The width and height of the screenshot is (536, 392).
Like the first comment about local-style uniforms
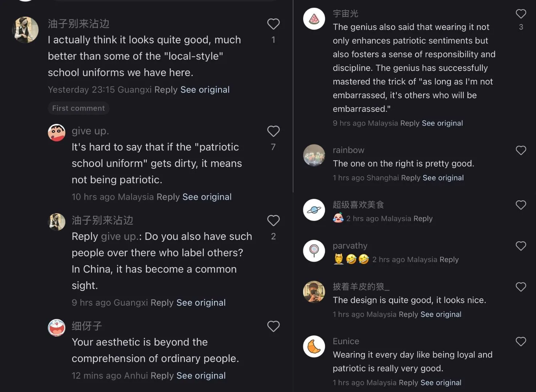(273, 24)
